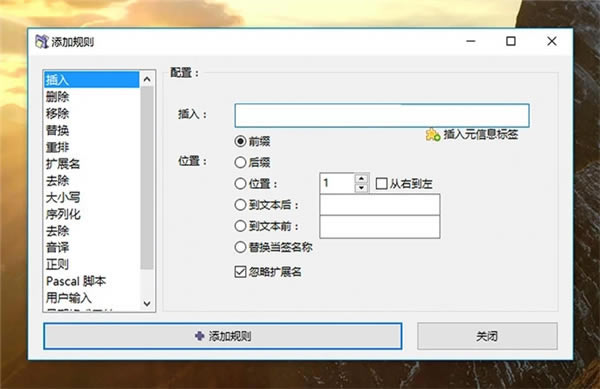Click the insert meta tag star icon
The image size is (600, 389).
(x=433, y=135)
